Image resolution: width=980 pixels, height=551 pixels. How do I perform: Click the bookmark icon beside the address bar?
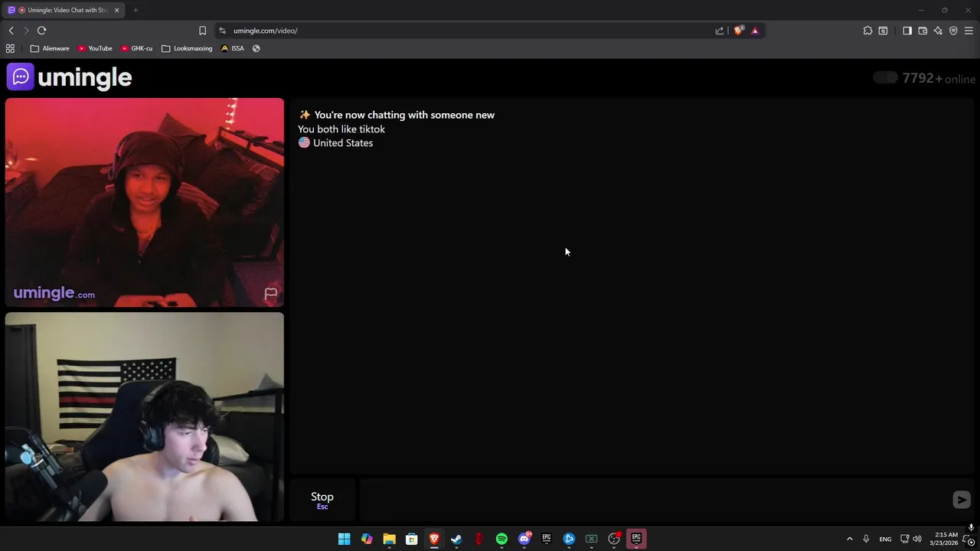[x=202, y=31]
